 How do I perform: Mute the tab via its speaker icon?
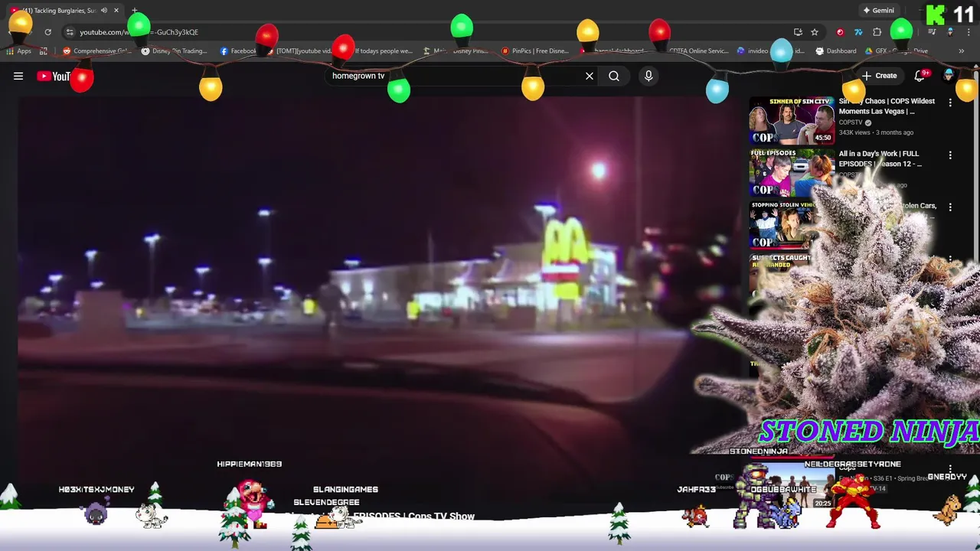(x=104, y=11)
